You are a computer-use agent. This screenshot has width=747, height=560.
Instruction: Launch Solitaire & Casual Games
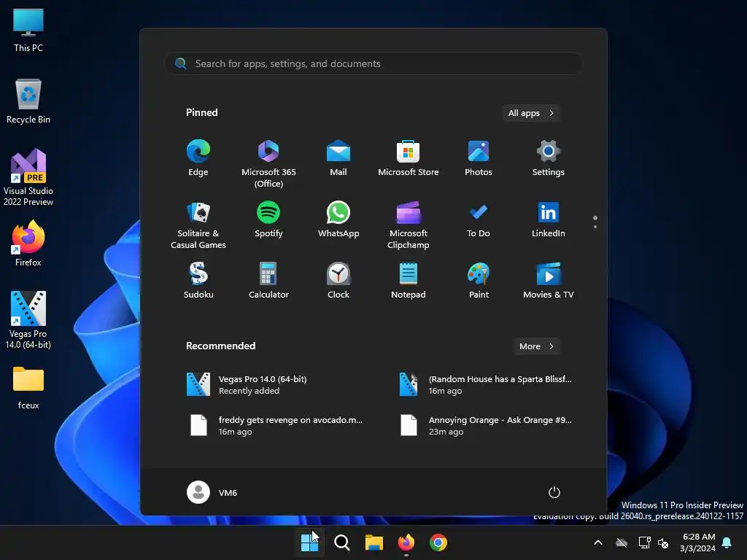[x=198, y=225]
